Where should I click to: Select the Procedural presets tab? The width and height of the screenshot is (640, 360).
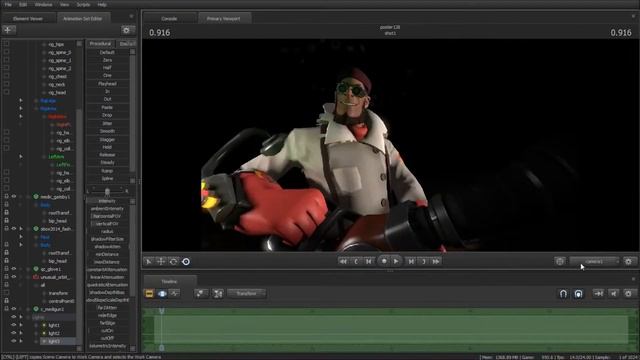[100, 43]
